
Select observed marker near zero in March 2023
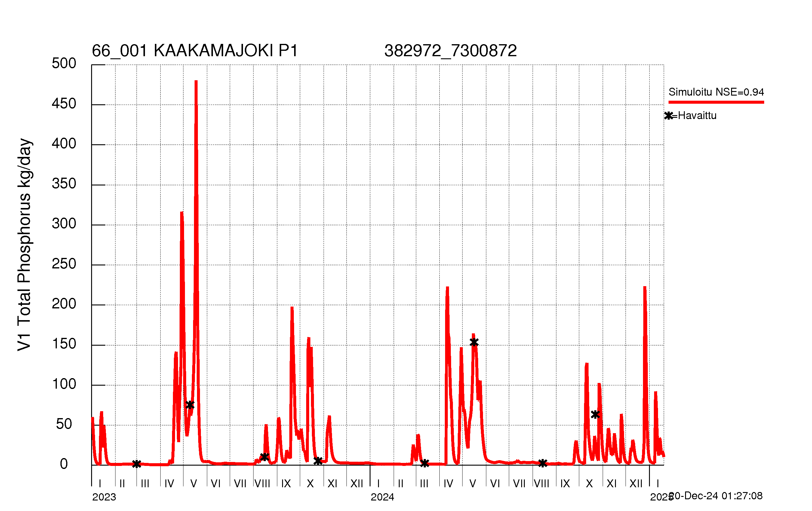(137, 464)
